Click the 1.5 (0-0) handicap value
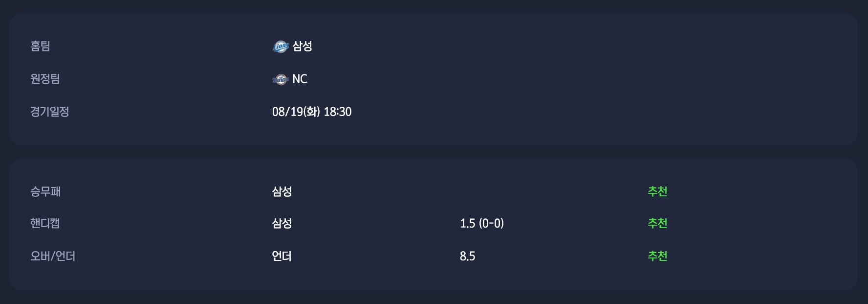 point(481,223)
